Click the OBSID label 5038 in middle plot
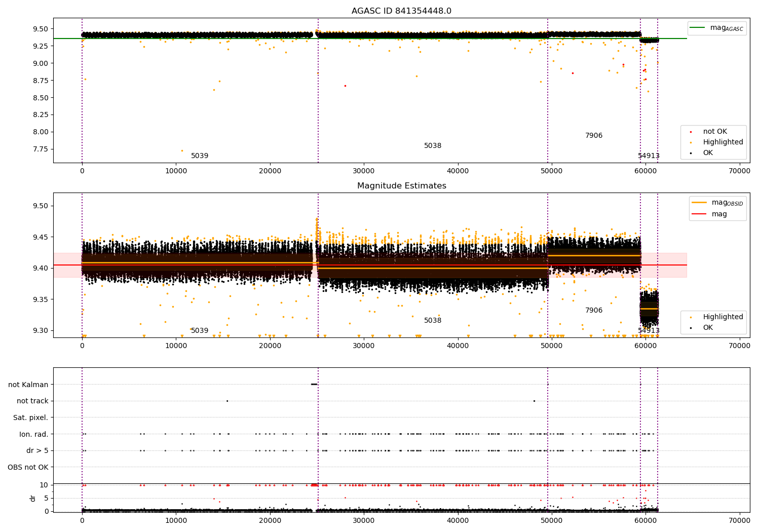Screen dimensions: 760x532 (433, 321)
